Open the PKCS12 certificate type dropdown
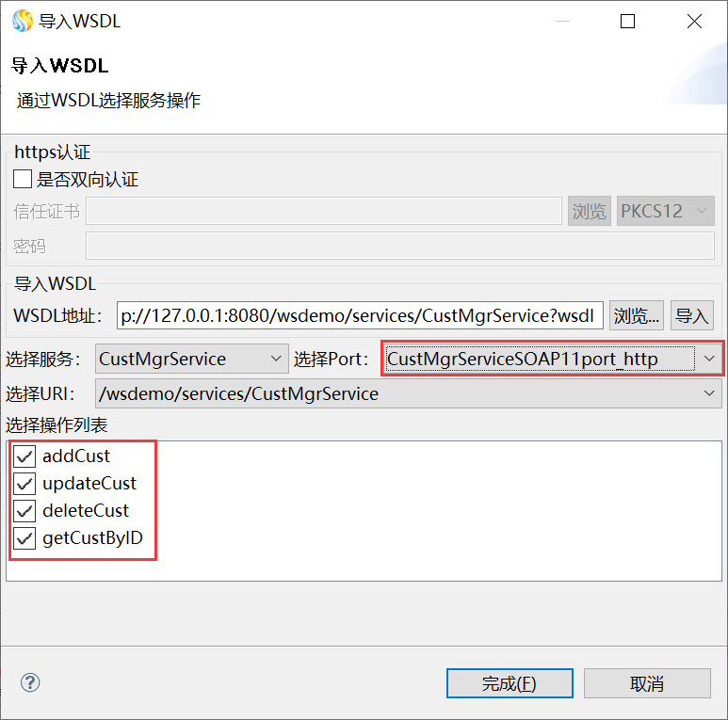This screenshot has width=728, height=720. pyautogui.click(x=665, y=211)
